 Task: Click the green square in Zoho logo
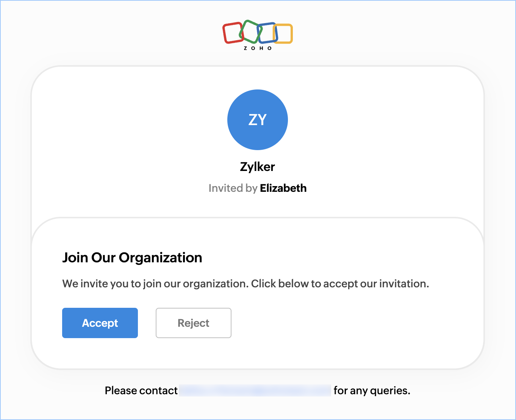pyautogui.click(x=250, y=31)
